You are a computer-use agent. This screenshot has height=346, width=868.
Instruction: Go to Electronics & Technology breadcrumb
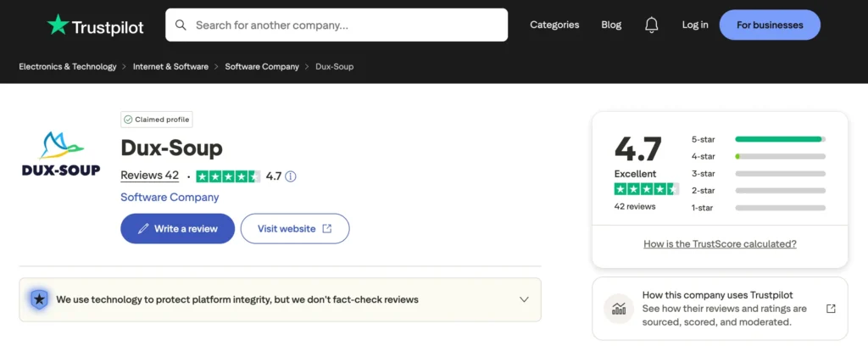68,66
